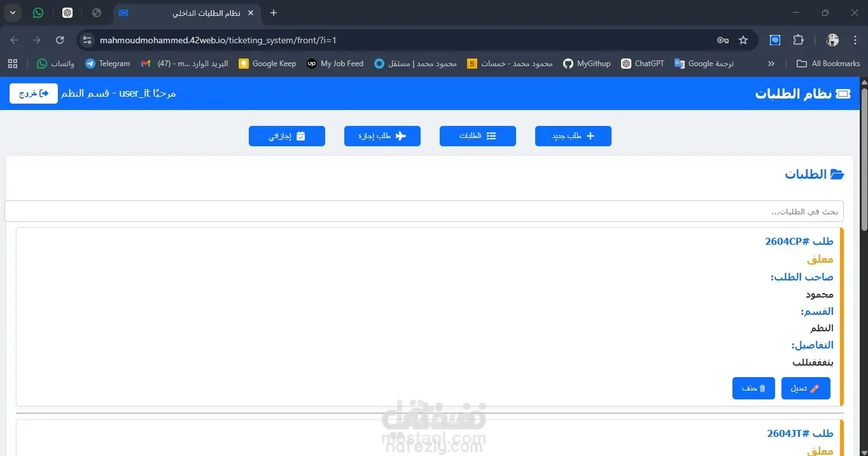The width and height of the screenshot is (868, 456).
Task: Go forward to next page
Action: [37, 40]
